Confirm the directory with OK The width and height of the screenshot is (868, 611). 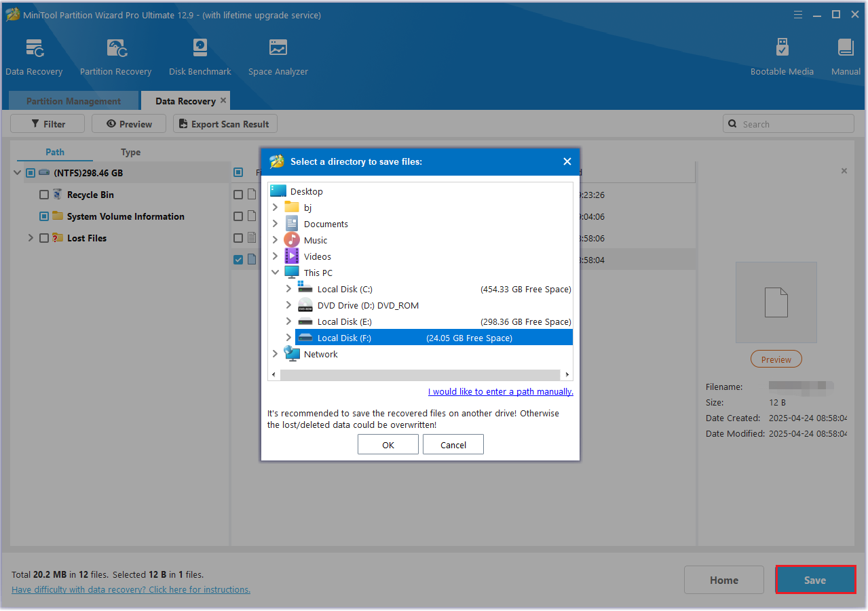click(388, 445)
